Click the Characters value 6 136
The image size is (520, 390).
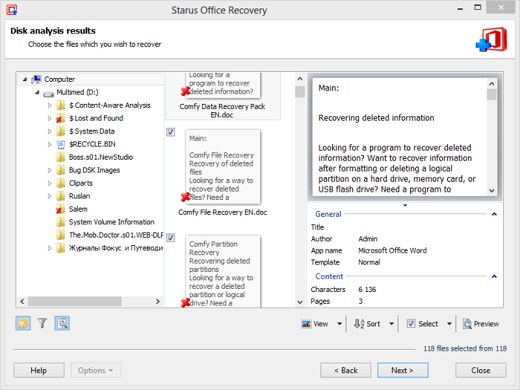[367, 289]
